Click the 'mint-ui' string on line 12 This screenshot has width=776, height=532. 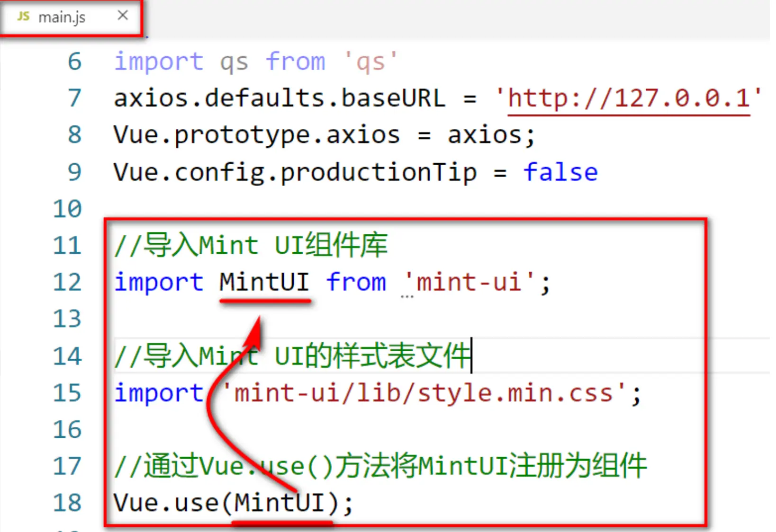(469, 282)
